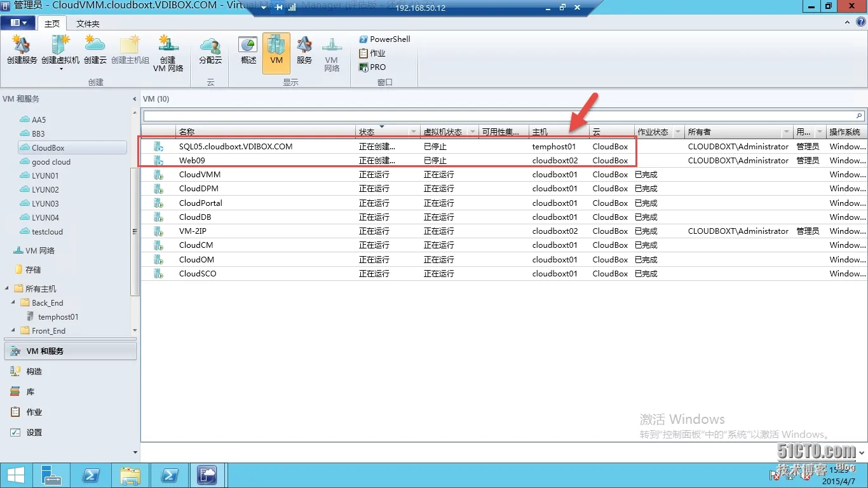Open the 状态 column filter dropdown

coord(413,132)
